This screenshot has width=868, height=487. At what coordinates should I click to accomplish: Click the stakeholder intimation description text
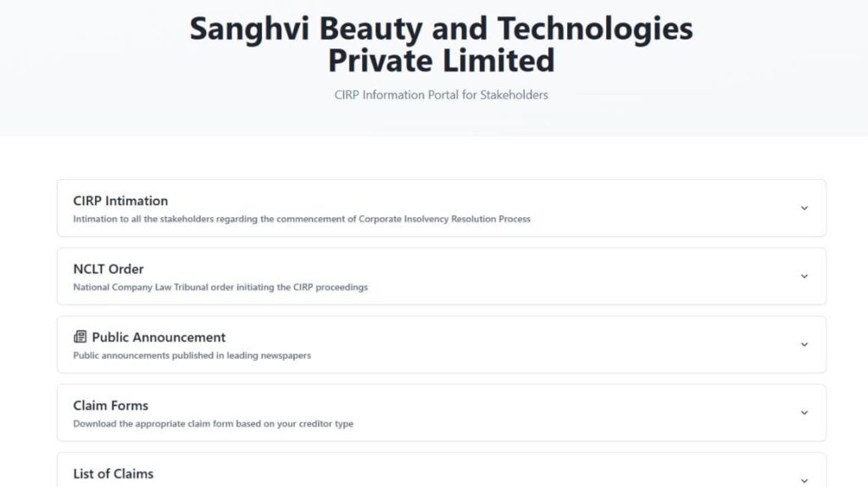click(302, 219)
